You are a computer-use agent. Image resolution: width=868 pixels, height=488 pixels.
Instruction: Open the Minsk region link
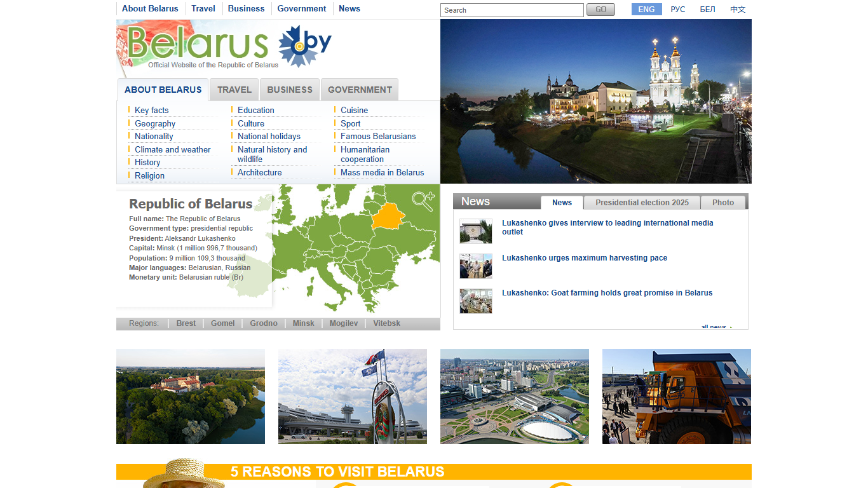304,323
